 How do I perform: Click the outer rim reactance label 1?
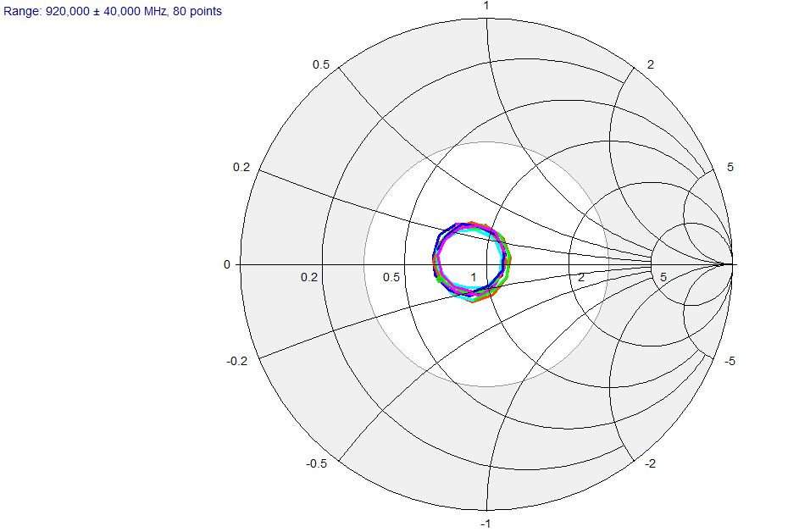pos(486,6)
